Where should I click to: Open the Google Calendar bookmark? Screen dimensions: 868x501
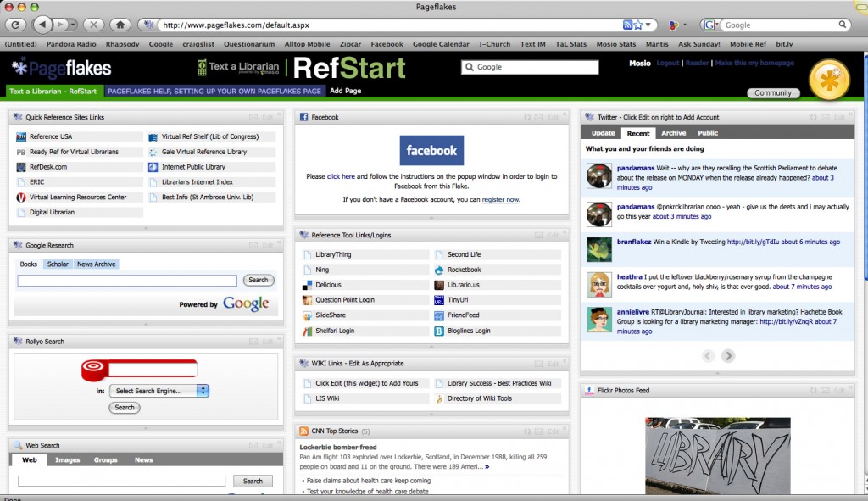pyautogui.click(x=441, y=44)
